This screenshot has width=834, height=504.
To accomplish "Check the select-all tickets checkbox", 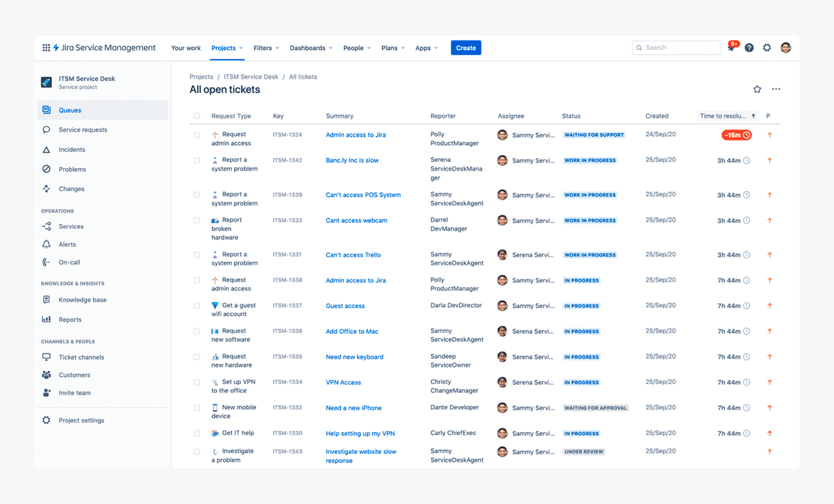I will 197,116.
